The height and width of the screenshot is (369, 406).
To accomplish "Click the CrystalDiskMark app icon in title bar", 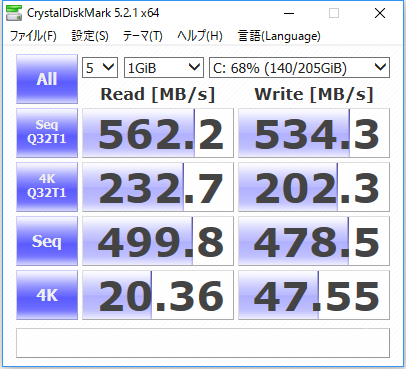I will tap(14, 13).
